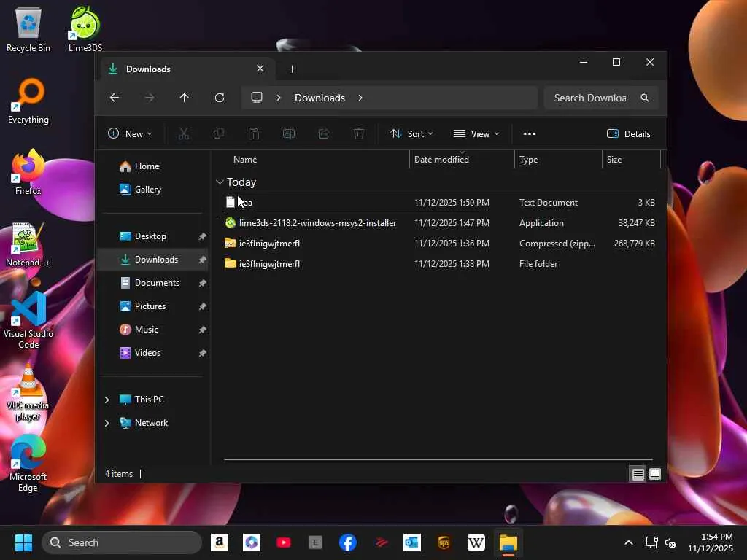This screenshot has width=747, height=560.
Task: Go forward with the right arrow
Action: click(x=150, y=98)
